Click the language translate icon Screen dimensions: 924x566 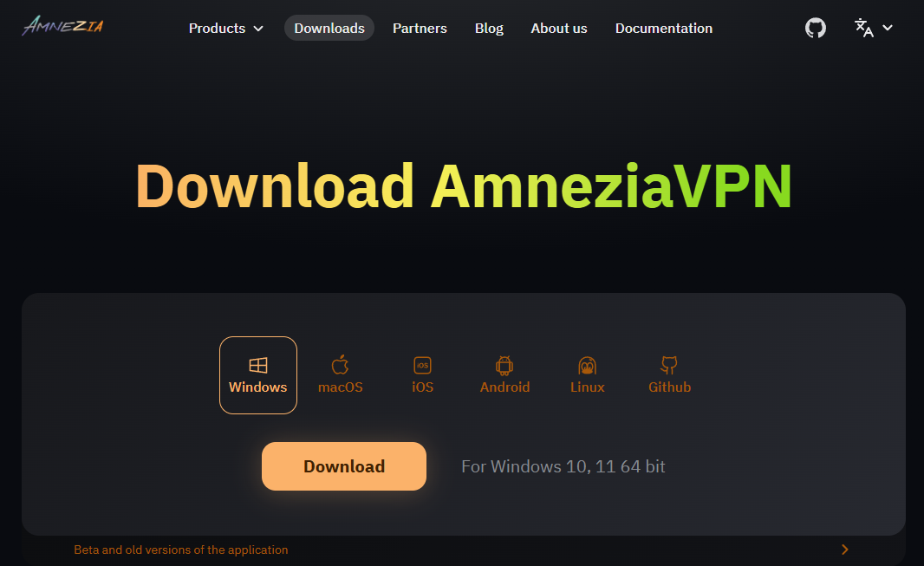coord(864,28)
